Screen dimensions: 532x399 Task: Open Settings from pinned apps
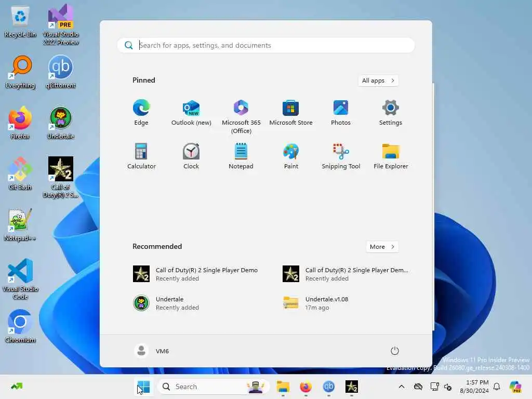click(x=391, y=113)
